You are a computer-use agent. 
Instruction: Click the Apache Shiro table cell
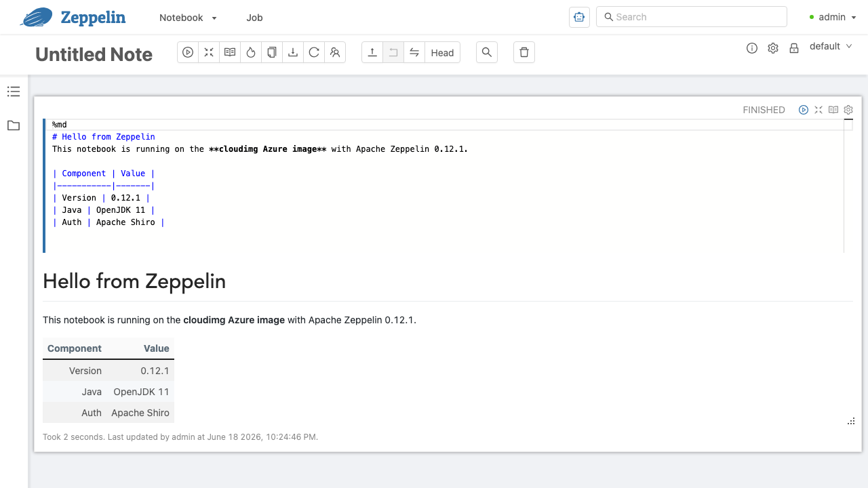tap(140, 413)
